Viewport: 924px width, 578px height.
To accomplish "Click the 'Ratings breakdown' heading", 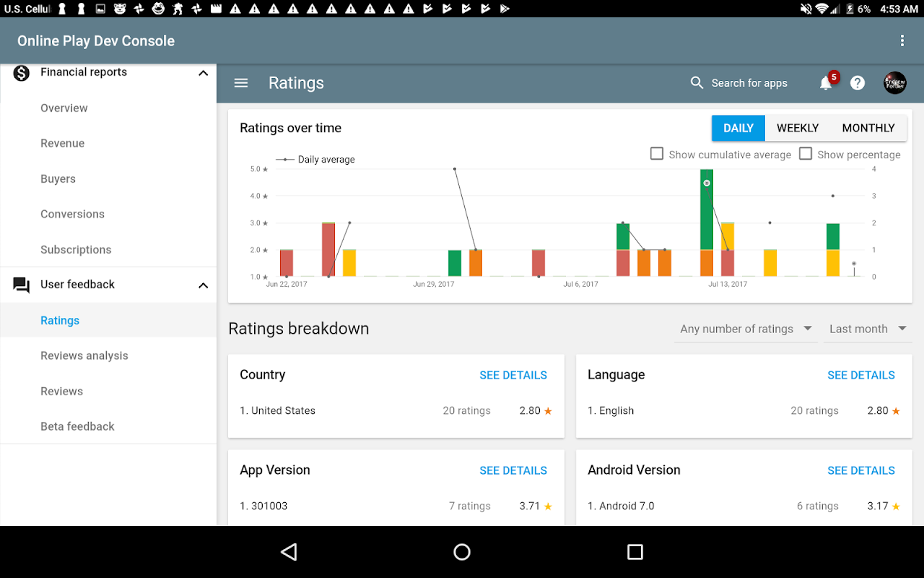I will point(299,329).
